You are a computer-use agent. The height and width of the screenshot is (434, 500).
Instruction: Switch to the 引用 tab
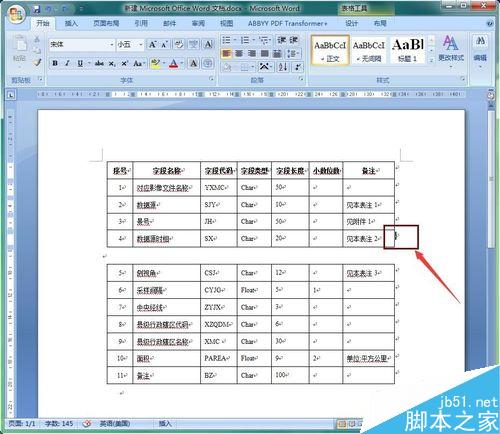click(x=141, y=23)
